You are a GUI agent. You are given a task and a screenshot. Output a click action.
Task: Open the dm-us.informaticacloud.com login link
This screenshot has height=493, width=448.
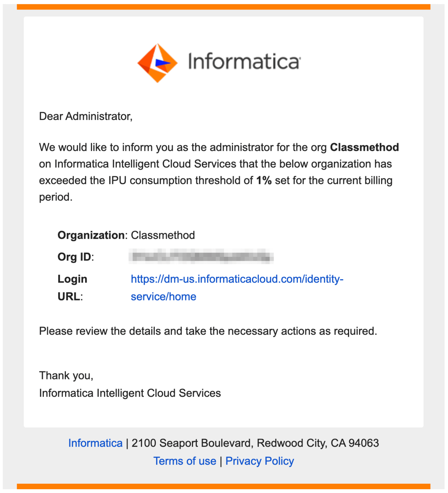click(x=237, y=287)
